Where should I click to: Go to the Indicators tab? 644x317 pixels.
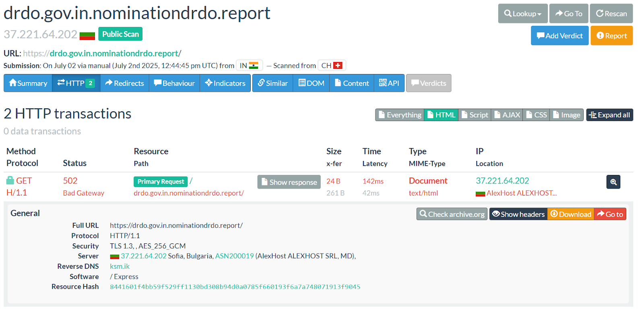click(x=225, y=83)
